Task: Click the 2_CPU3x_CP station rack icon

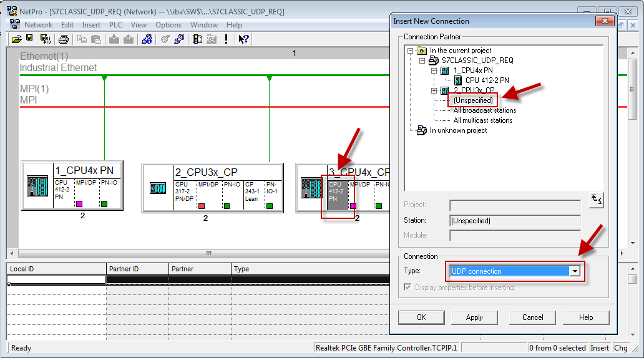Action: [x=158, y=188]
